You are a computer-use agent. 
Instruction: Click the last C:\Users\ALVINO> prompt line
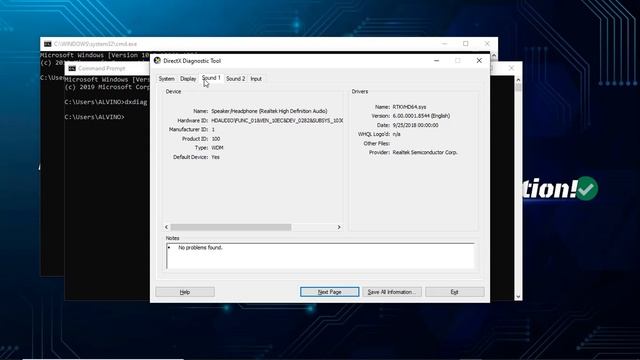(94, 117)
